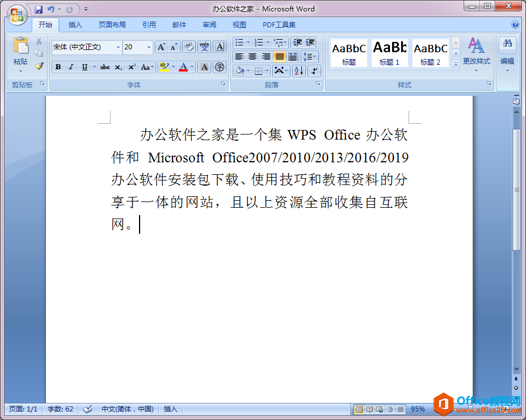Open the PDF工具集 tab
526x420 pixels.
point(279,24)
